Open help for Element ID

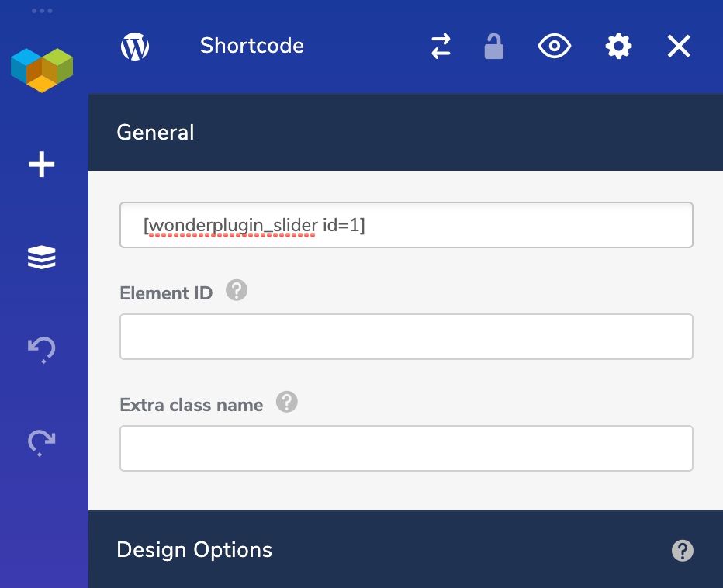[x=236, y=289]
